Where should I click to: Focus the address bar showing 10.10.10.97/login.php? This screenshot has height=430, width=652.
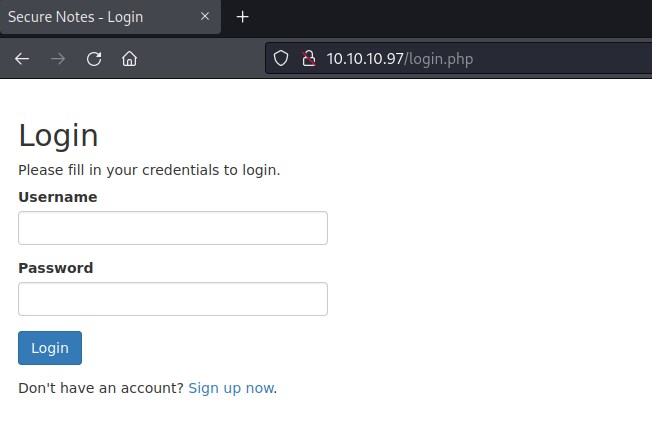(x=480, y=58)
